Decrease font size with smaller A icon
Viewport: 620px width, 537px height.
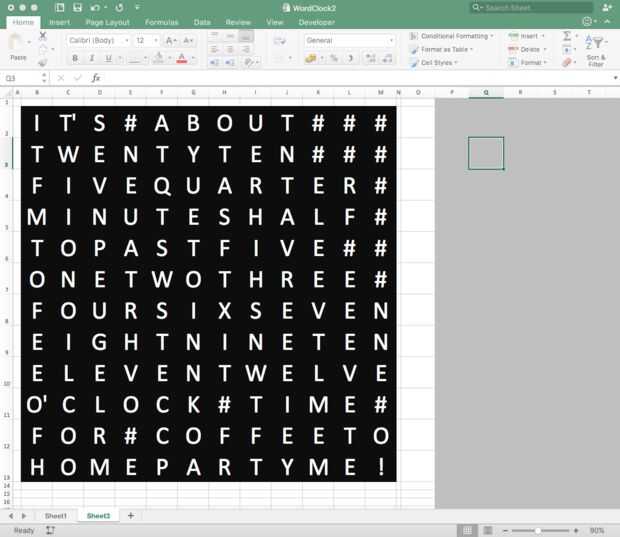(187, 40)
